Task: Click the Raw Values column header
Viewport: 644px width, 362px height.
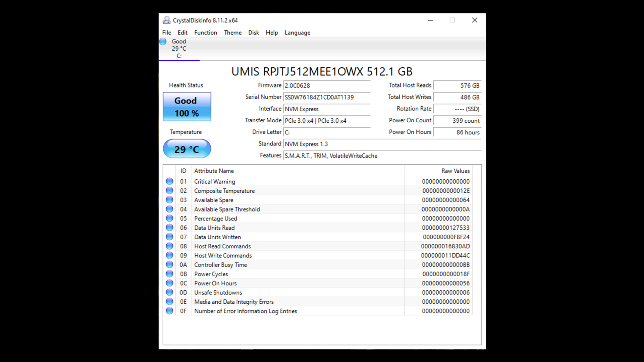Action: (x=455, y=171)
